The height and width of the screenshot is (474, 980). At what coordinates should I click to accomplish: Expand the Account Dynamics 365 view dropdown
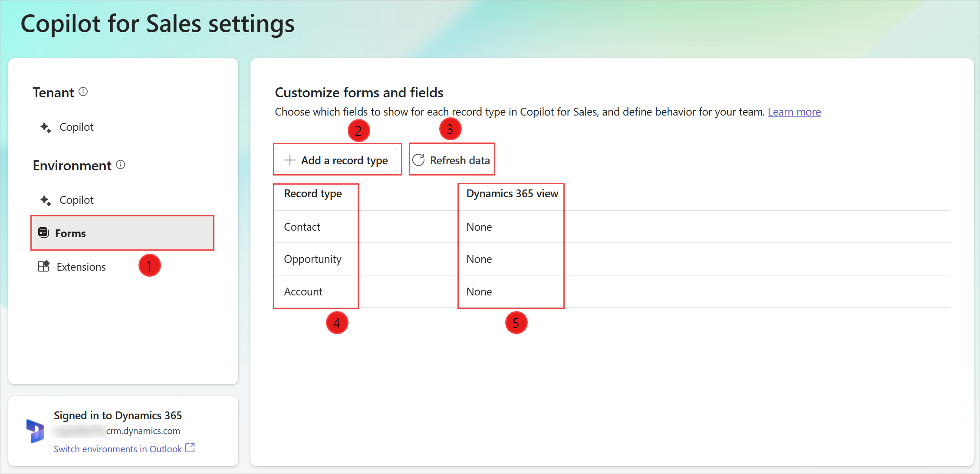pos(479,291)
